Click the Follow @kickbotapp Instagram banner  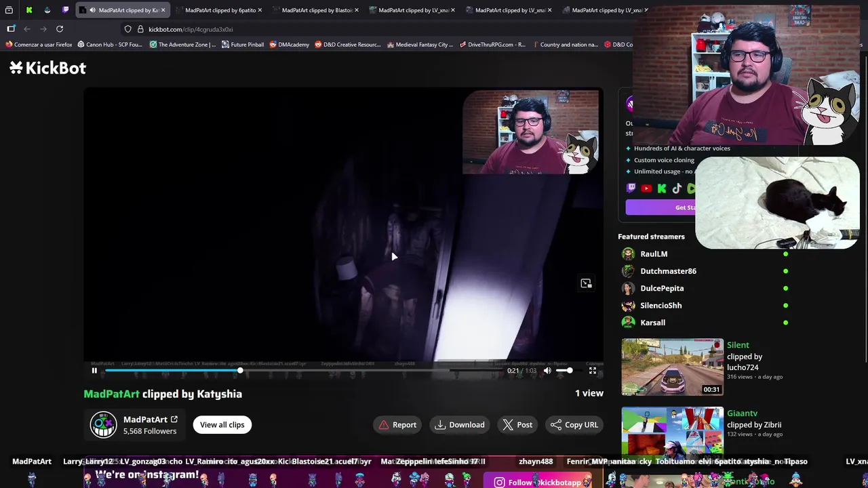click(538, 483)
